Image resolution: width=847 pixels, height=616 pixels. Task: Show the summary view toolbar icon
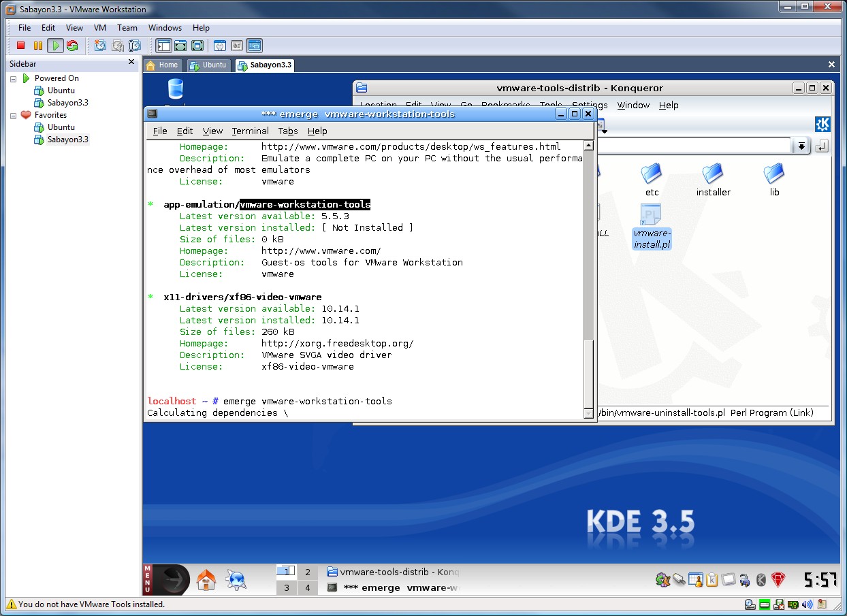pos(220,46)
